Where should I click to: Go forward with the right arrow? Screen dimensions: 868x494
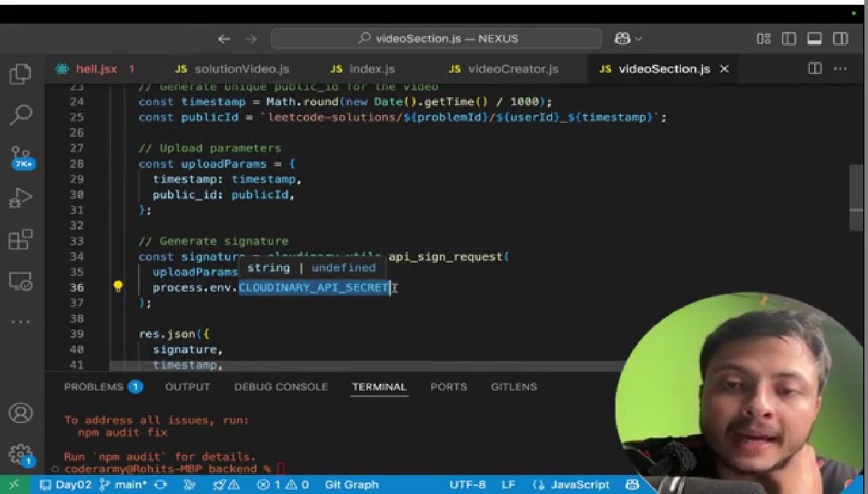click(250, 39)
